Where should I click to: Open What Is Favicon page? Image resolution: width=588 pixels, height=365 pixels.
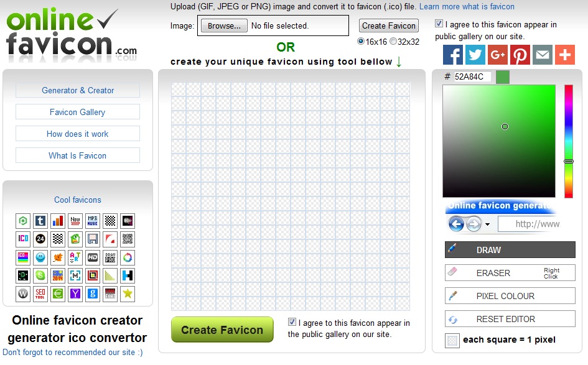[78, 155]
